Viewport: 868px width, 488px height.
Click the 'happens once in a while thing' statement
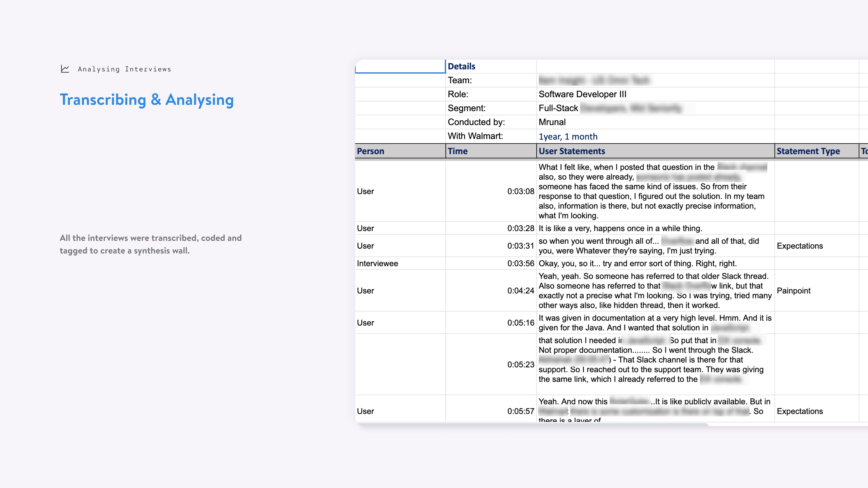pyautogui.click(x=655, y=228)
